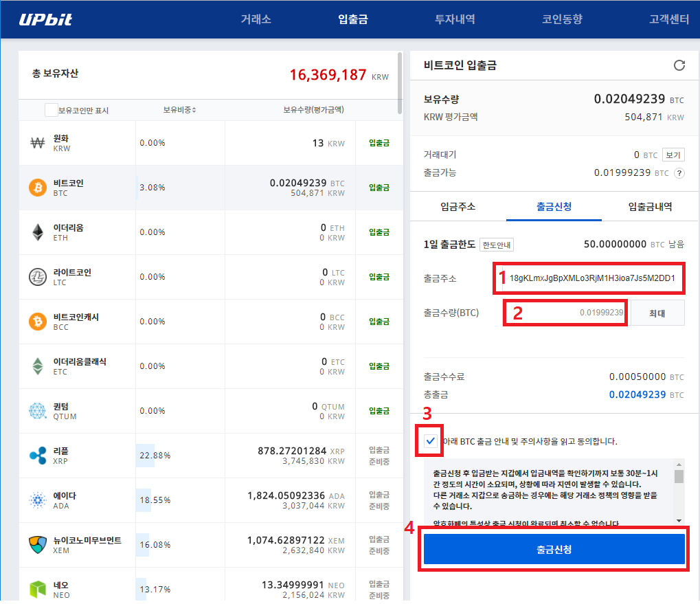The height and width of the screenshot is (604, 700).
Task: Open the 입출금 menu
Action: point(352,19)
